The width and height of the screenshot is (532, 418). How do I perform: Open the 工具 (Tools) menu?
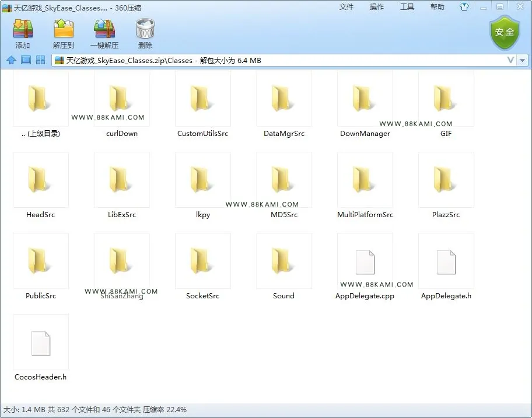[x=407, y=7]
